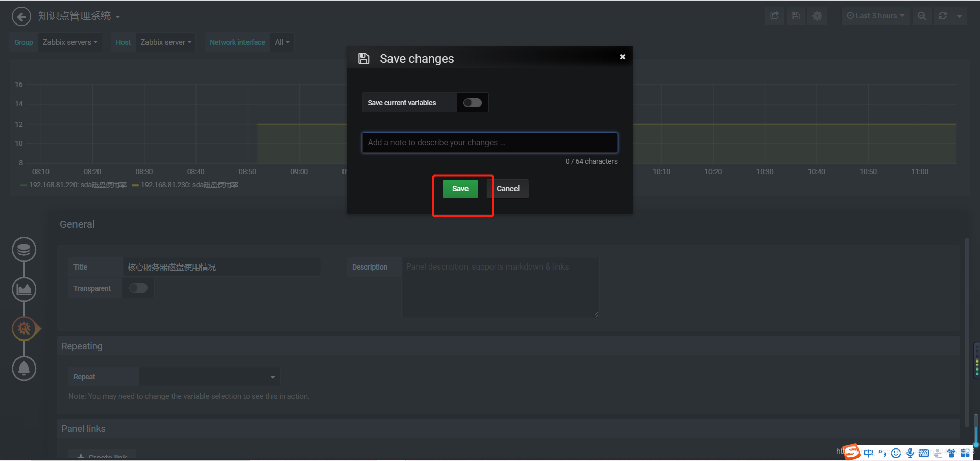The width and height of the screenshot is (980, 461).
Task: Click the change note input field
Action: (490, 143)
